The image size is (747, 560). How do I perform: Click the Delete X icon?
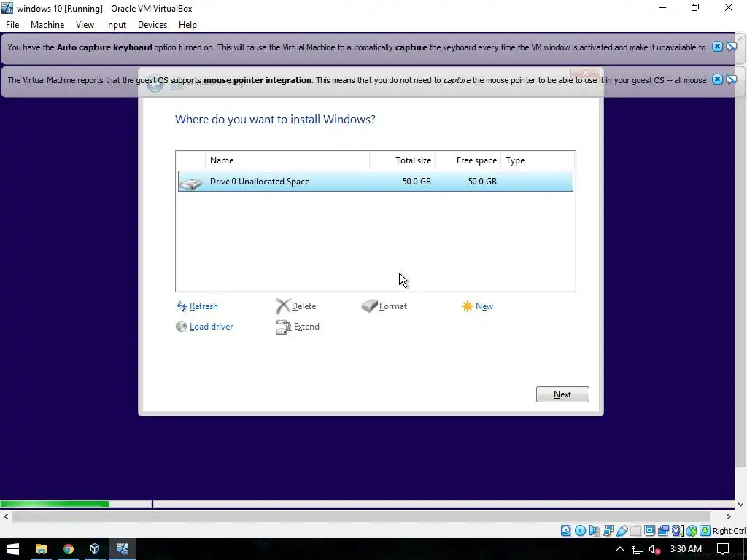[x=282, y=306]
